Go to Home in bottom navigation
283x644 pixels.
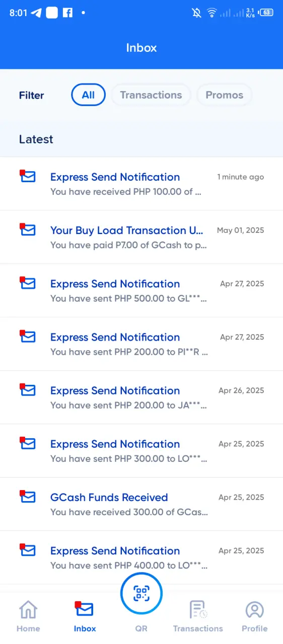28,616
